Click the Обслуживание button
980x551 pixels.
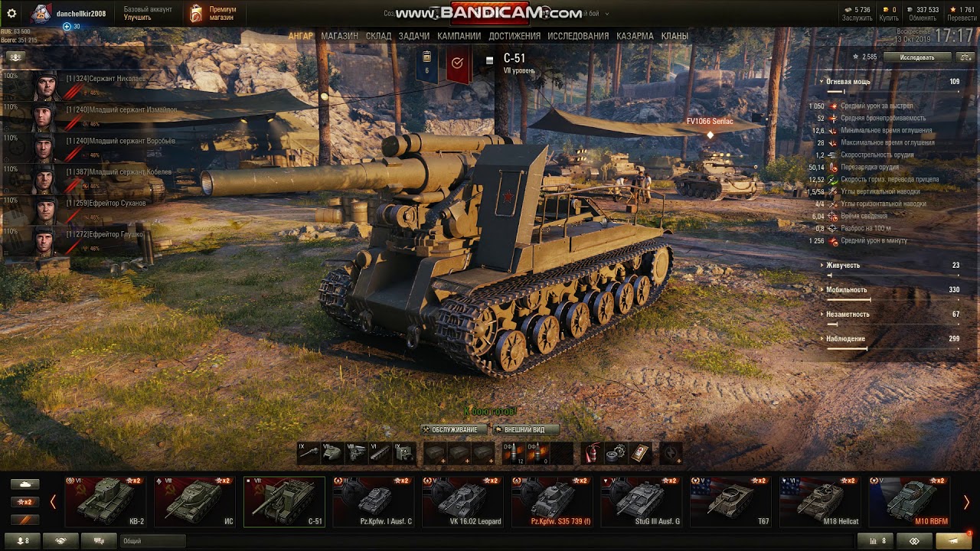coord(454,429)
